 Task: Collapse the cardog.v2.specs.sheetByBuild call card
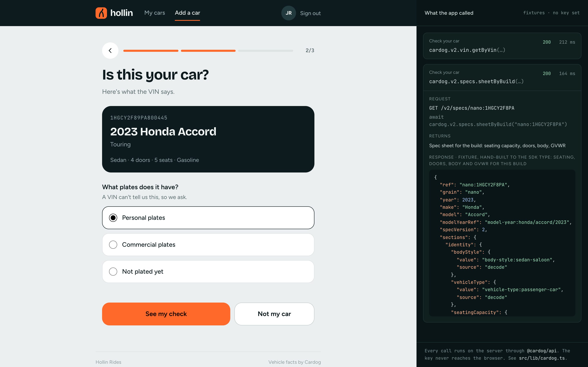[502, 77]
